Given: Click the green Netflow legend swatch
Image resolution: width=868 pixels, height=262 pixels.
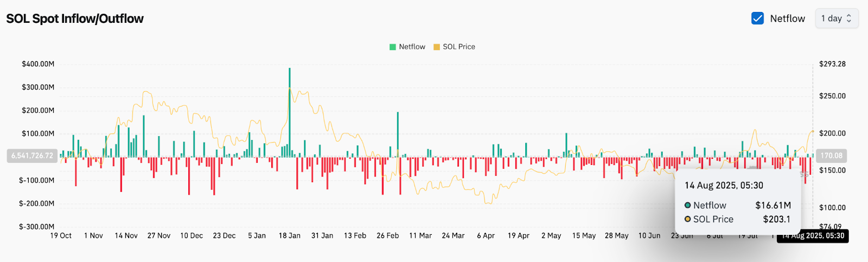Looking at the screenshot, I should click(393, 47).
